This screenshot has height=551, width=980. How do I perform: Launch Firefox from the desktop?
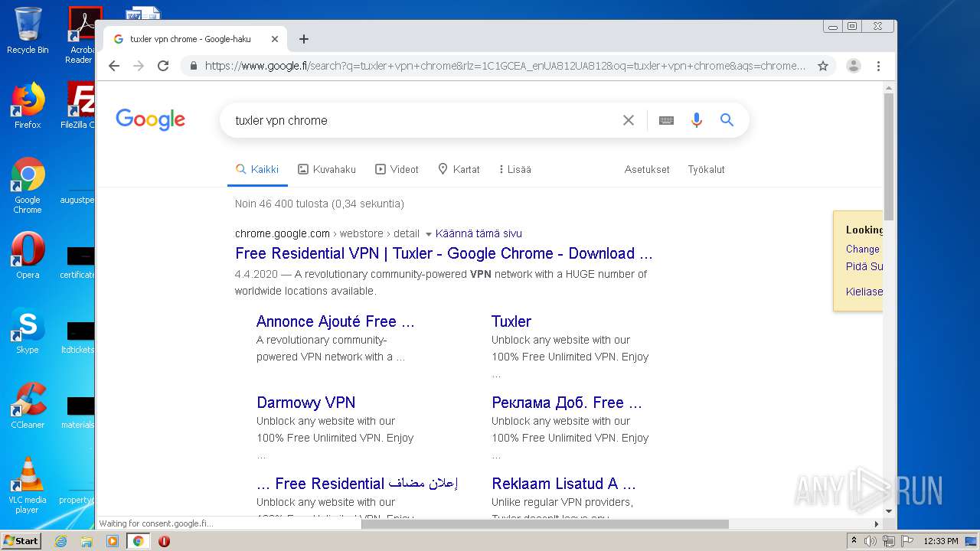[28, 106]
